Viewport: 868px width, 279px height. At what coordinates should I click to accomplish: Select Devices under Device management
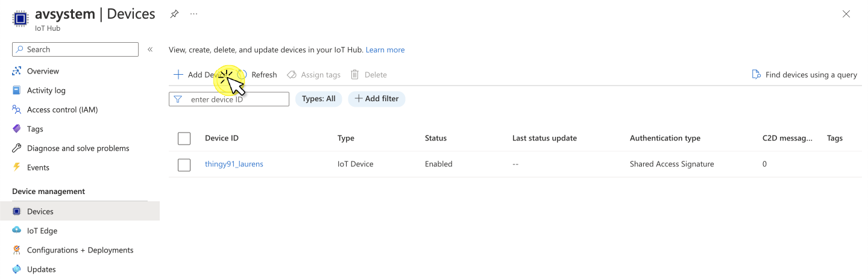point(80,212)
